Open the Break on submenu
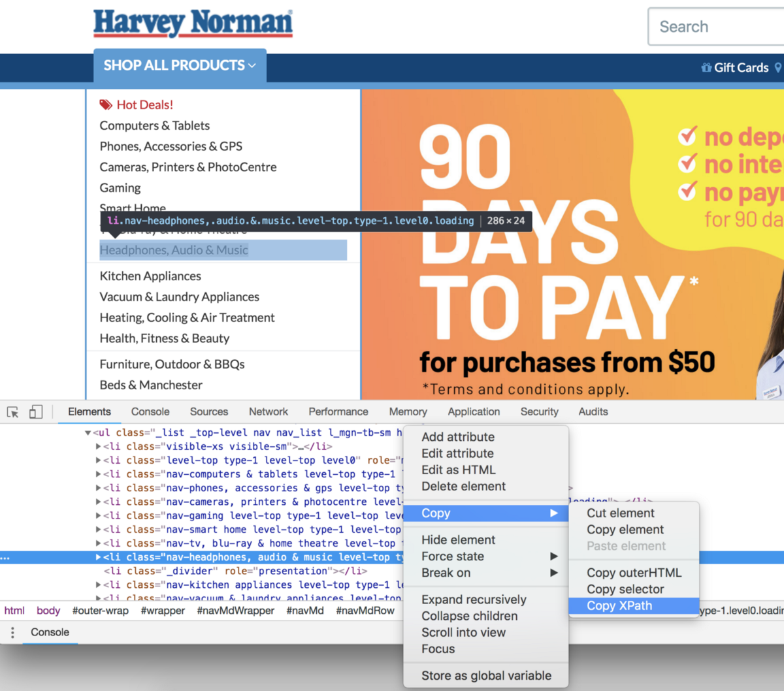Viewport: 784px width, 691px height. tap(485, 573)
